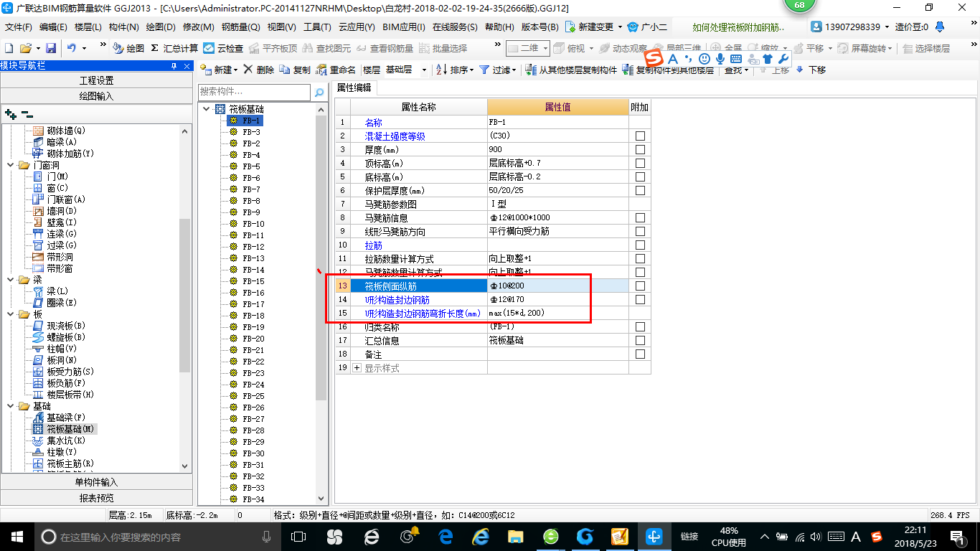Click the new file icon
This screenshot has width=980, height=551.
9,48
